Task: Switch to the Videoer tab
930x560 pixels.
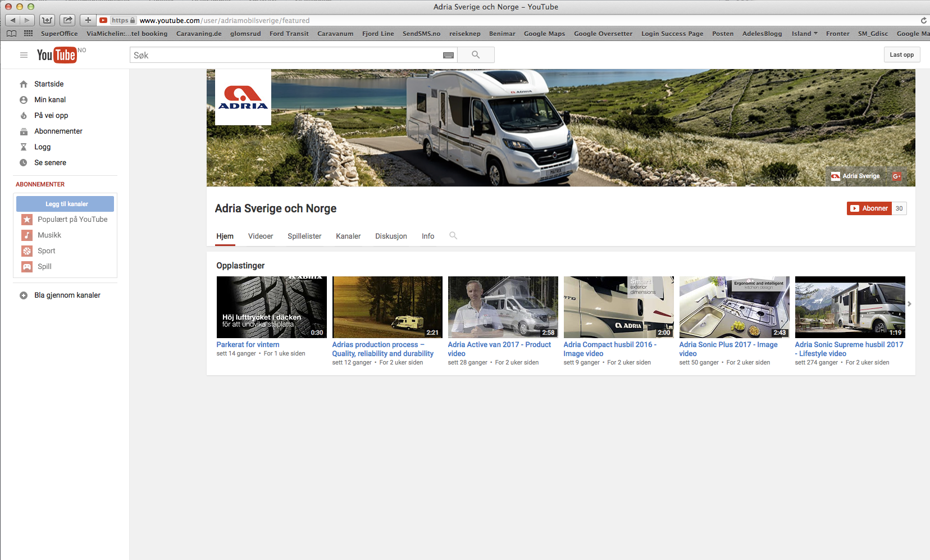Action: tap(261, 236)
